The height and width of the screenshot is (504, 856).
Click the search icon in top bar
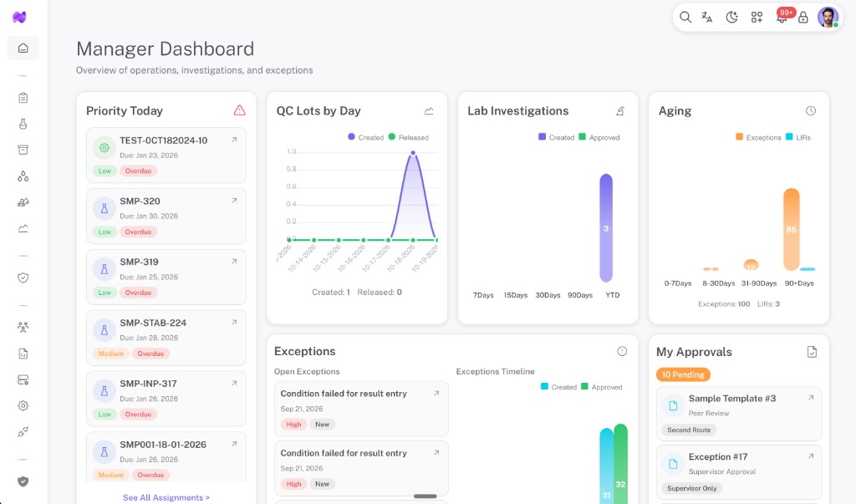(685, 18)
